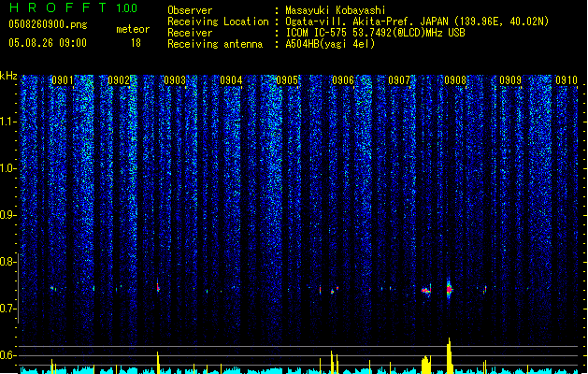The width and height of the screenshot is (588, 374).
Task: Click the 'Receiving antenna' label
Action: click(x=215, y=44)
